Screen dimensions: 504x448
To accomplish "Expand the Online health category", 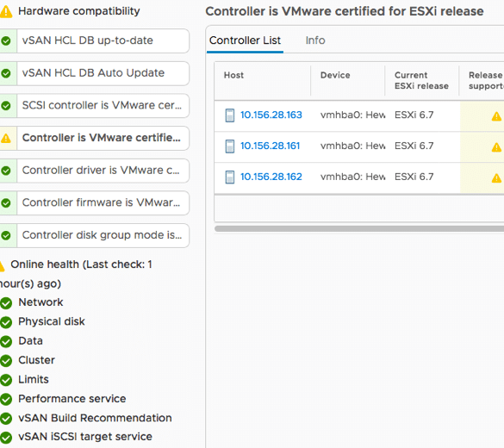I will click(x=81, y=264).
